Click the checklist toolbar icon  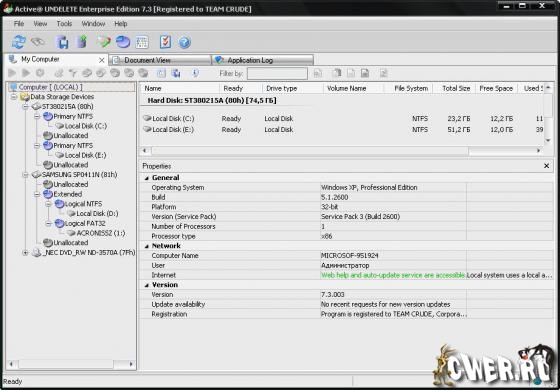coord(165,42)
